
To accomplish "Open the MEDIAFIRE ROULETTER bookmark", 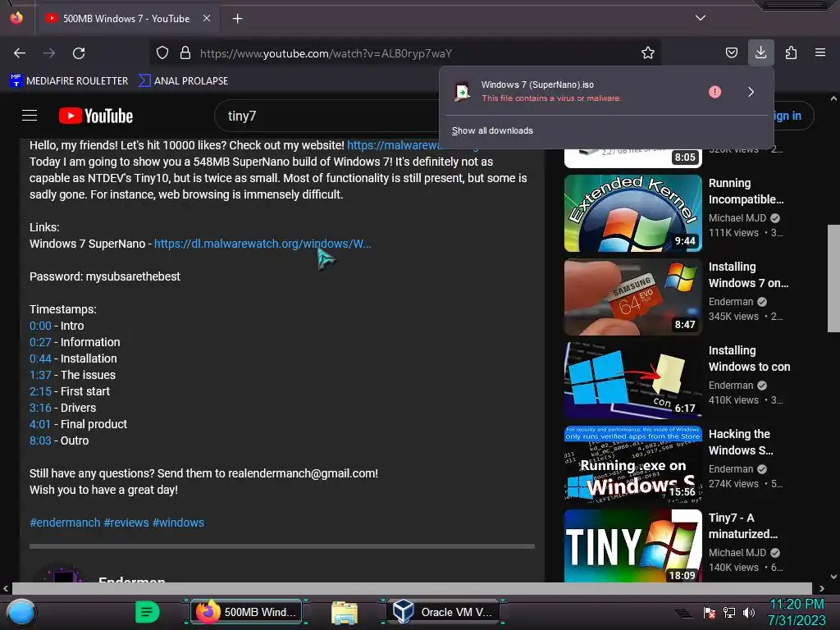I will tap(69, 81).
